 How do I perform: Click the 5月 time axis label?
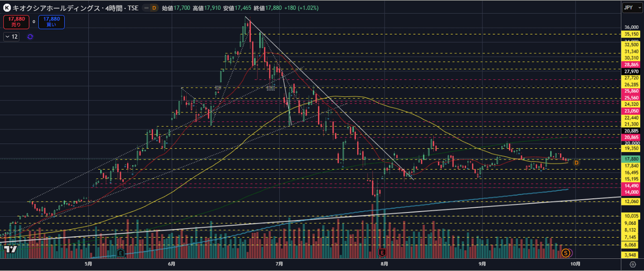pyautogui.click(x=89, y=263)
